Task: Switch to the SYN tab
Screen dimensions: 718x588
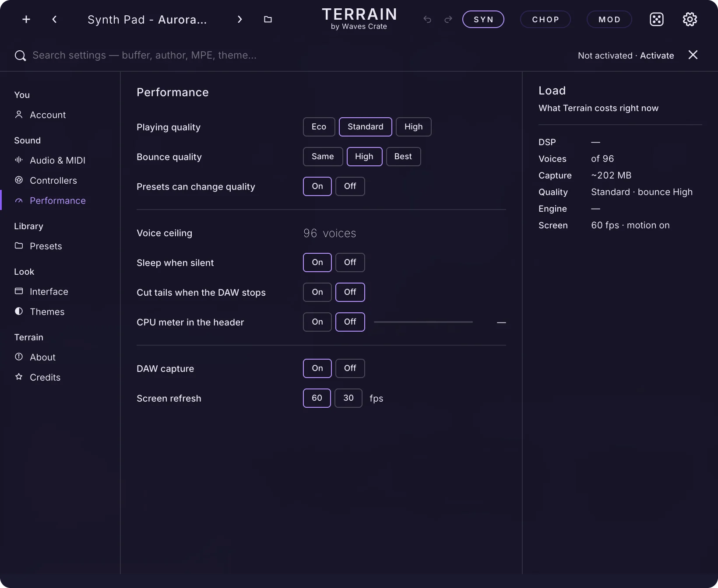Action: point(483,19)
